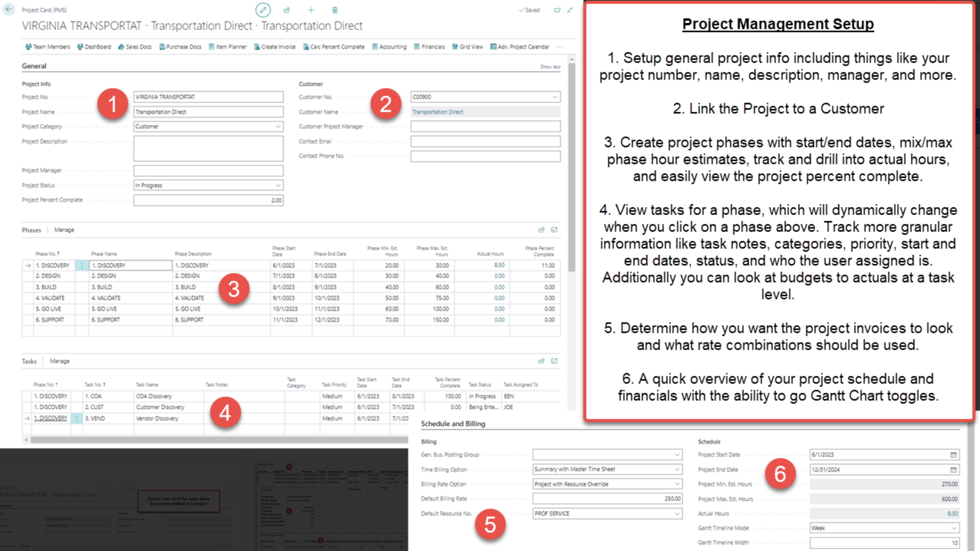This screenshot has height=551, width=980.
Task: Click Project Name input field
Action: (x=208, y=112)
